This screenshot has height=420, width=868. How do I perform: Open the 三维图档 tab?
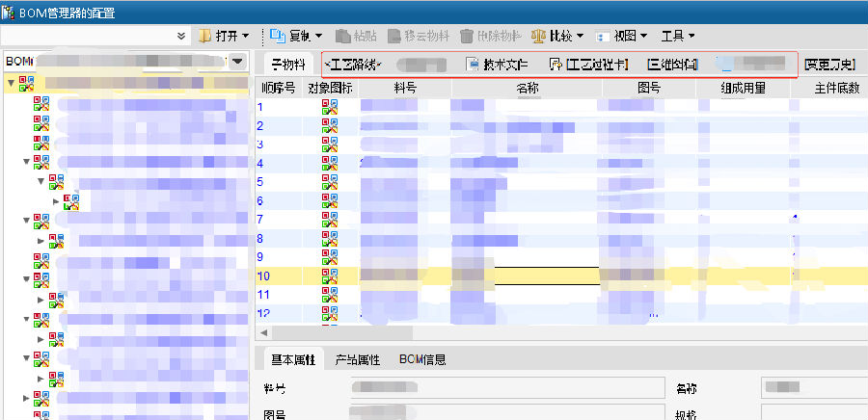(x=672, y=65)
